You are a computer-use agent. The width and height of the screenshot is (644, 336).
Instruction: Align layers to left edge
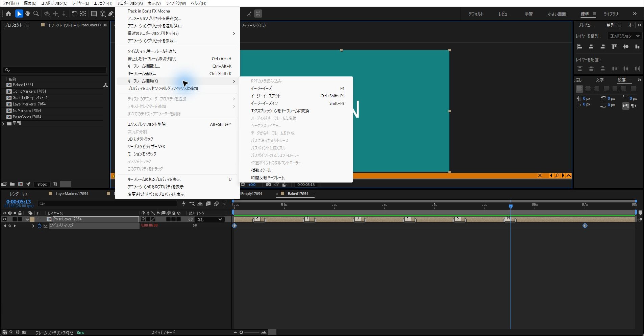pyautogui.click(x=580, y=47)
